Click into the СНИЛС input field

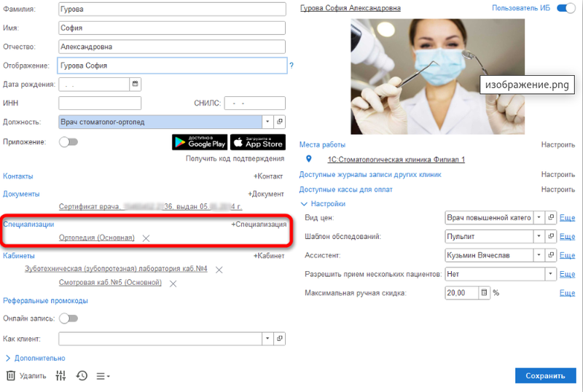pos(254,103)
